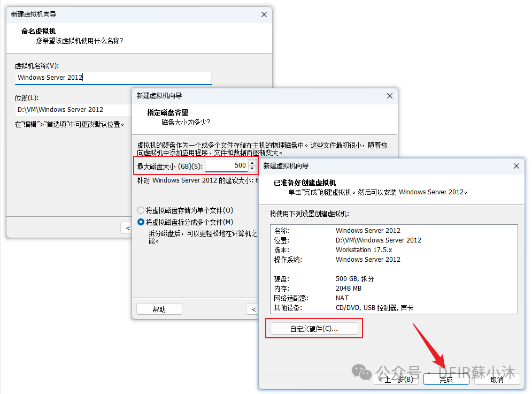Click the 版本: label in summary
Image resolution: width=532 pixels, height=394 pixels.
point(282,250)
